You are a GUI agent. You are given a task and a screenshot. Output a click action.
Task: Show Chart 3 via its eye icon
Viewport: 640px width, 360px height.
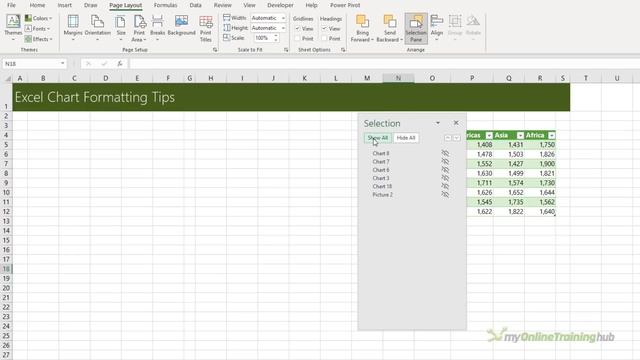click(445, 178)
